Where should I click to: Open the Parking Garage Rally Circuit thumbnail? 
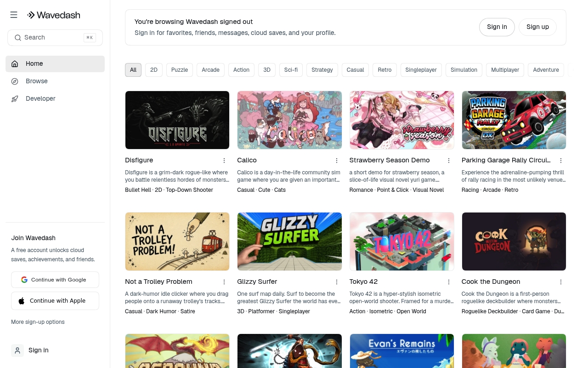click(x=514, y=120)
